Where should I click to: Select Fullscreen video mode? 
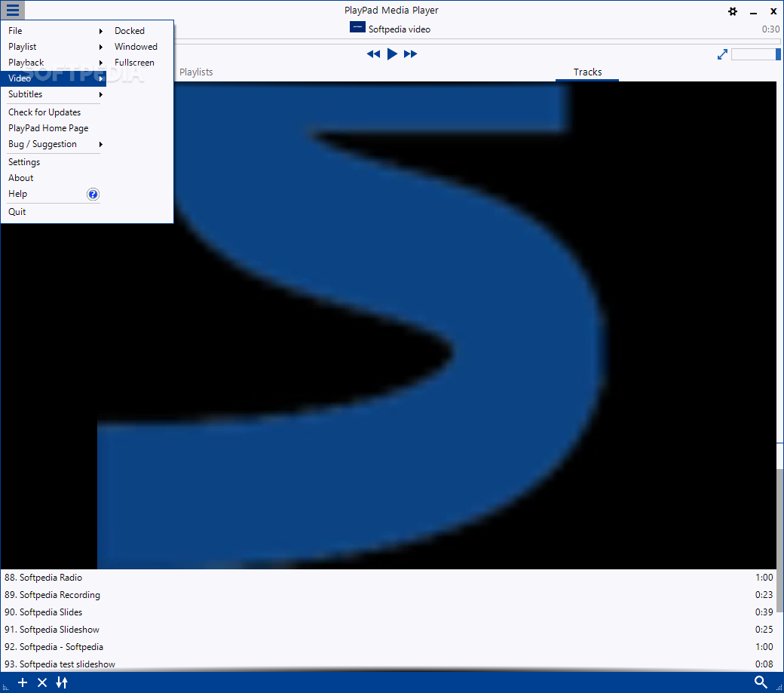pos(134,63)
